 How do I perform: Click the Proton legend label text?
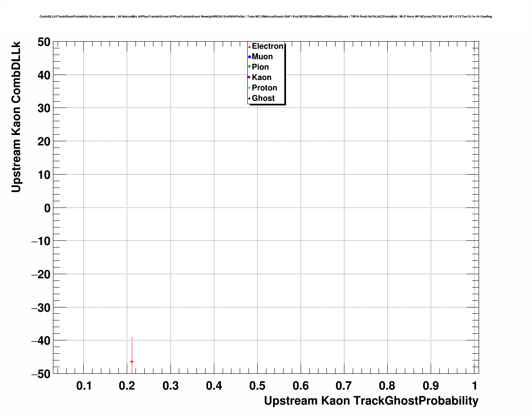(x=264, y=88)
